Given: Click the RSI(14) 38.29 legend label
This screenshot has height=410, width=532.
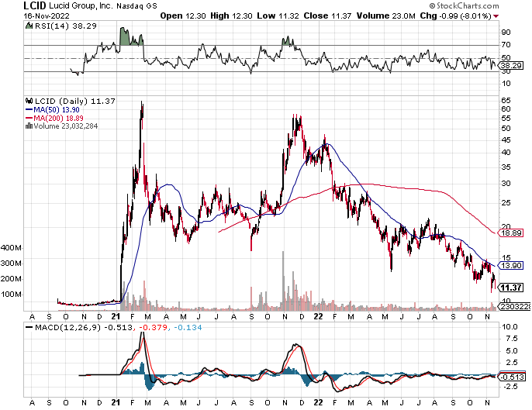Looking at the screenshot, I should coord(66,26).
